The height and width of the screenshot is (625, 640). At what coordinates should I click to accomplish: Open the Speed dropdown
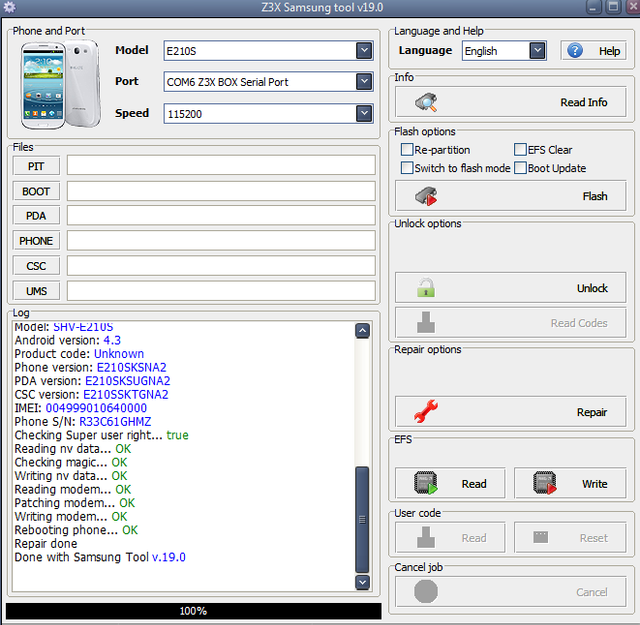364,113
